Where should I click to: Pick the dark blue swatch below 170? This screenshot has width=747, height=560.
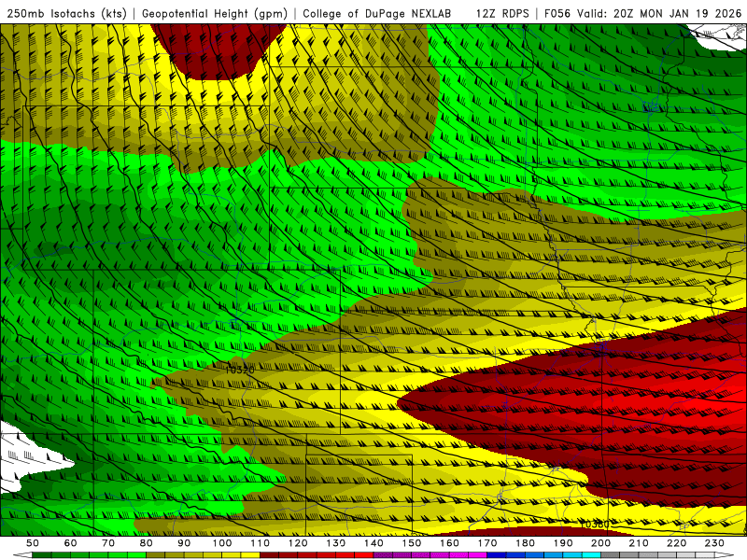pyautogui.click(x=497, y=555)
